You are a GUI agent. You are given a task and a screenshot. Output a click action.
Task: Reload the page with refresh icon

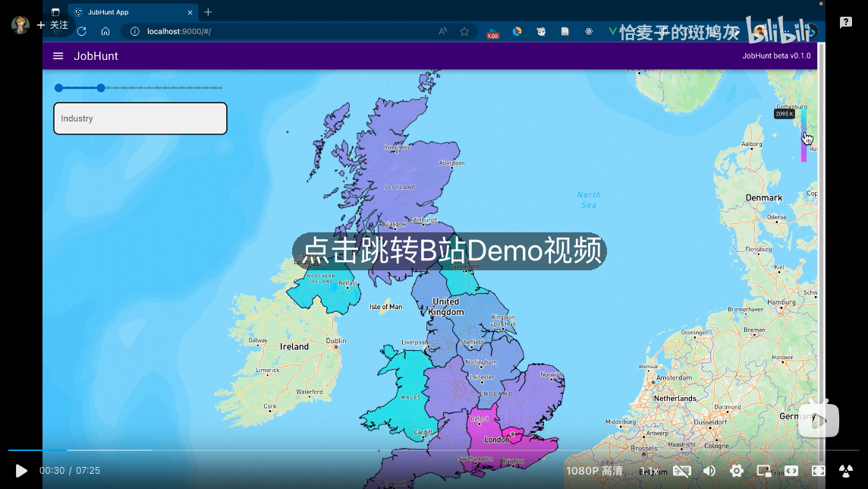pos(82,32)
